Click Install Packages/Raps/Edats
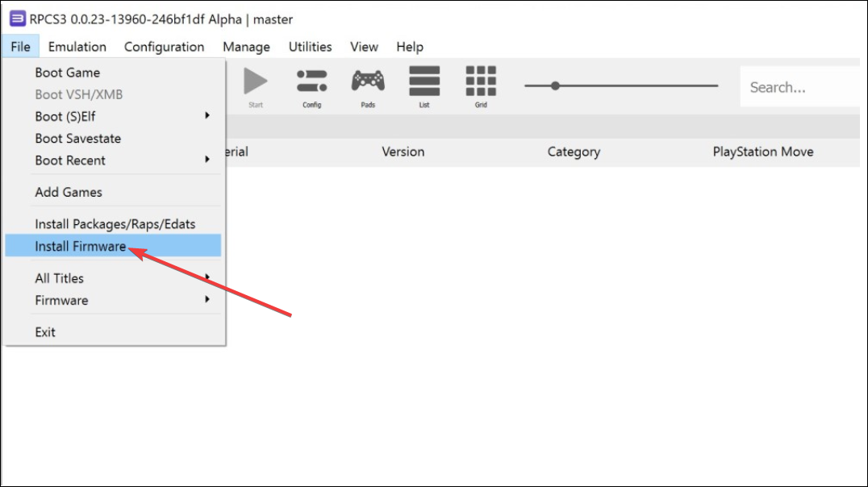This screenshot has height=487, width=868. [115, 223]
